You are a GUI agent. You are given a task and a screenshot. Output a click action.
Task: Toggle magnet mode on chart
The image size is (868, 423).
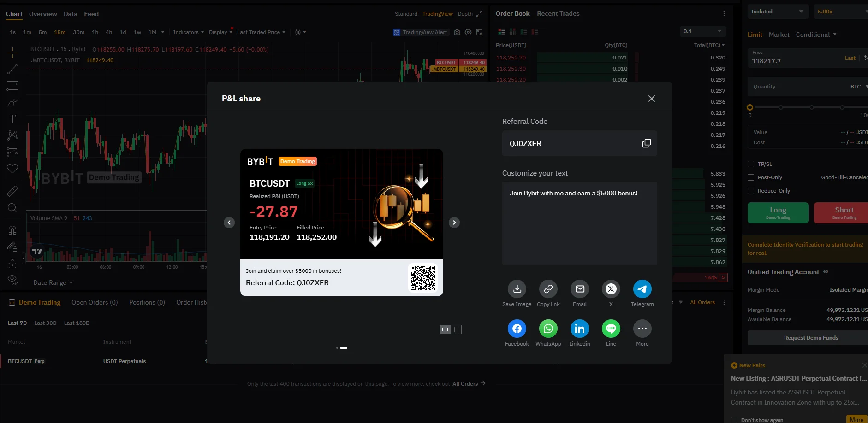point(12,230)
